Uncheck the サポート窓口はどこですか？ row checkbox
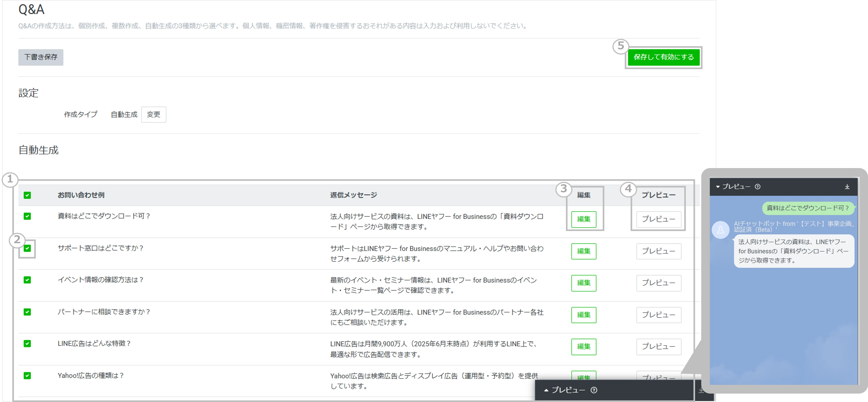Viewport: 868px width, 402px height. (x=27, y=249)
